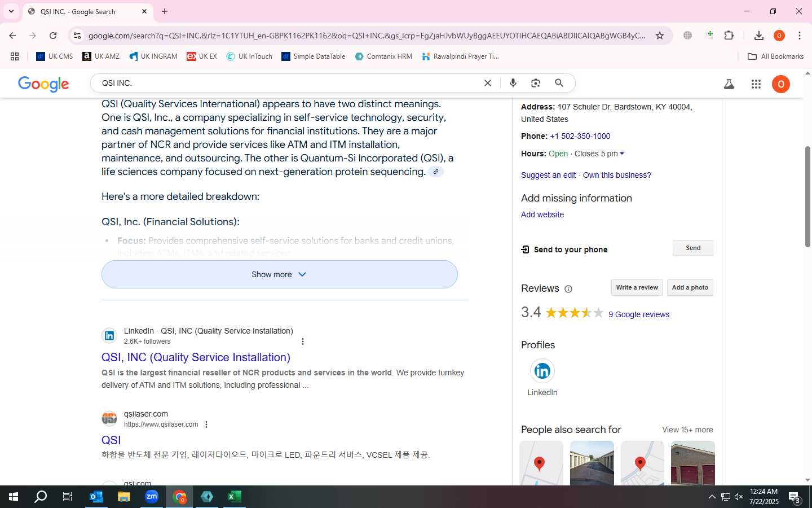Open site information icon in address bar
This screenshot has width=812, height=508.
coord(77,36)
